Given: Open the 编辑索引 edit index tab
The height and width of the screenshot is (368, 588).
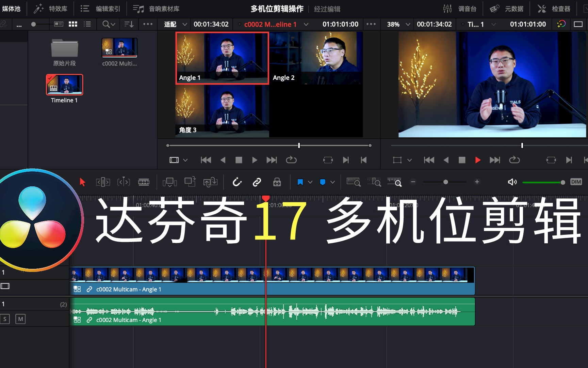Looking at the screenshot, I should pos(100,9).
